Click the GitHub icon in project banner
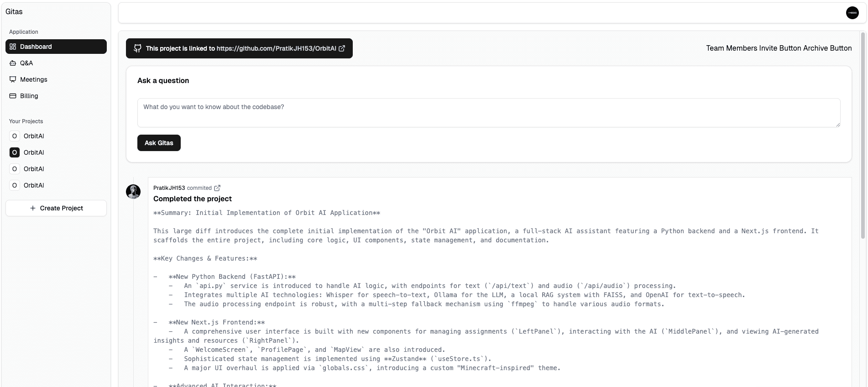 click(x=137, y=48)
